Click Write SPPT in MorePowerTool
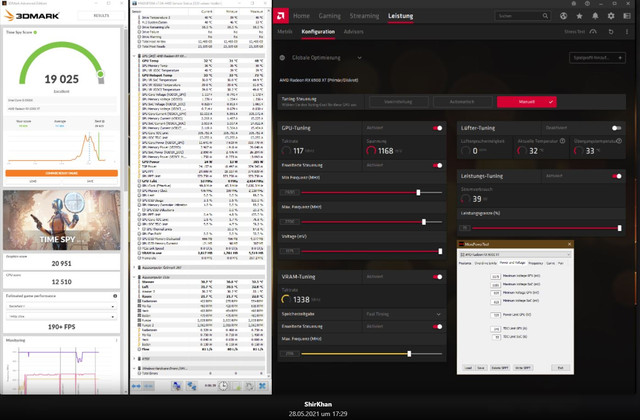Viewport: 640px width, 420px height. pos(523,368)
